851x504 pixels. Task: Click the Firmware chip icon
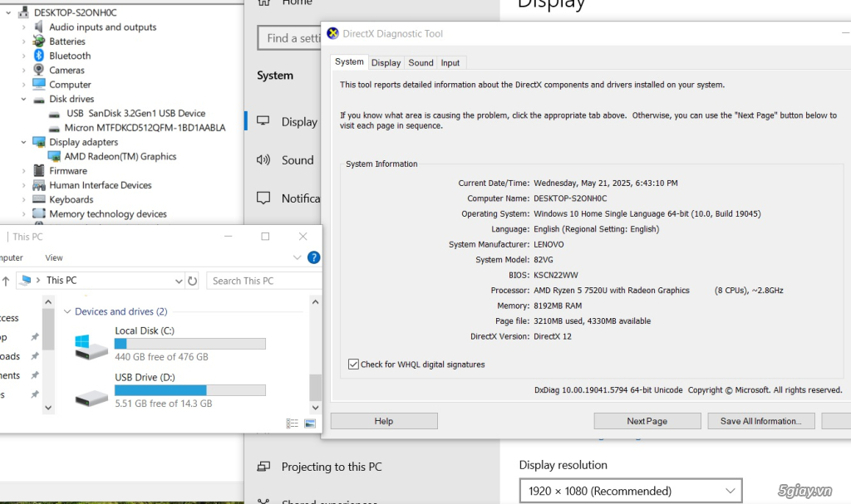point(38,170)
